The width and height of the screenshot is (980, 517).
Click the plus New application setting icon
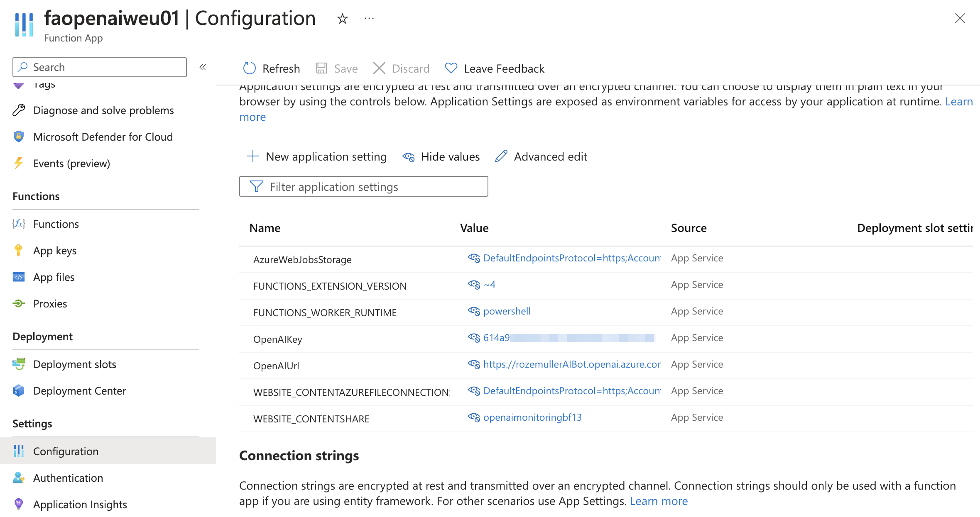(252, 156)
